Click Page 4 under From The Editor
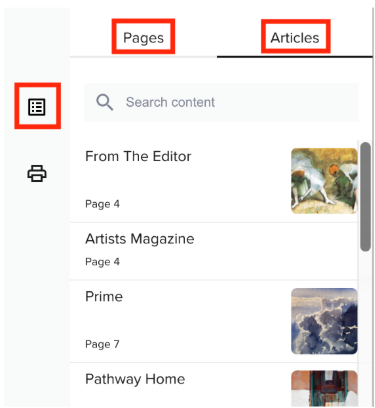This screenshot has width=375, height=408. click(102, 204)
